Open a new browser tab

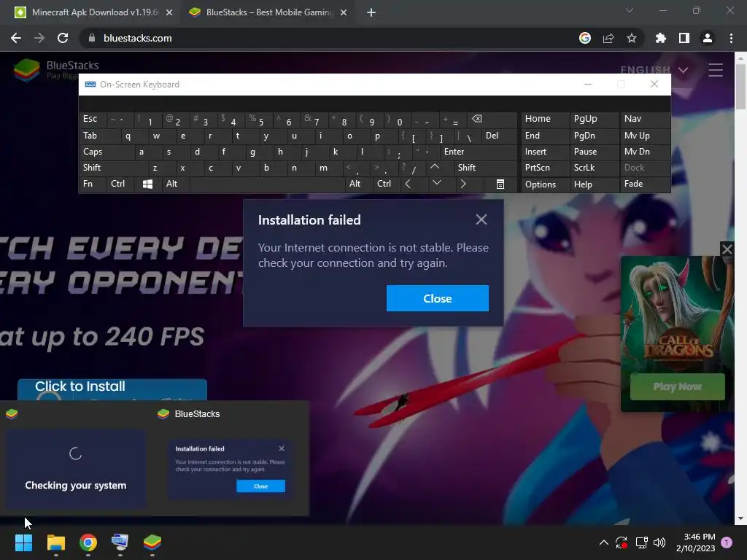click(371, 12)
